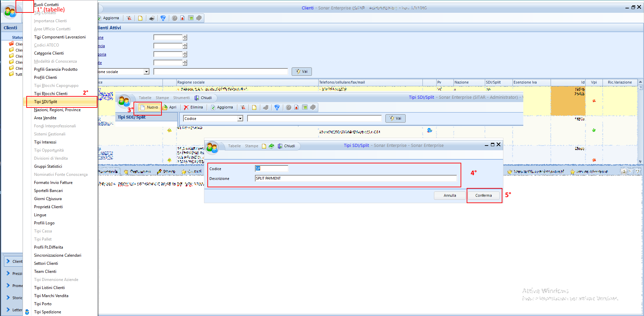
Task: Click into the Descrizione text field
Action: coord(355,179)
